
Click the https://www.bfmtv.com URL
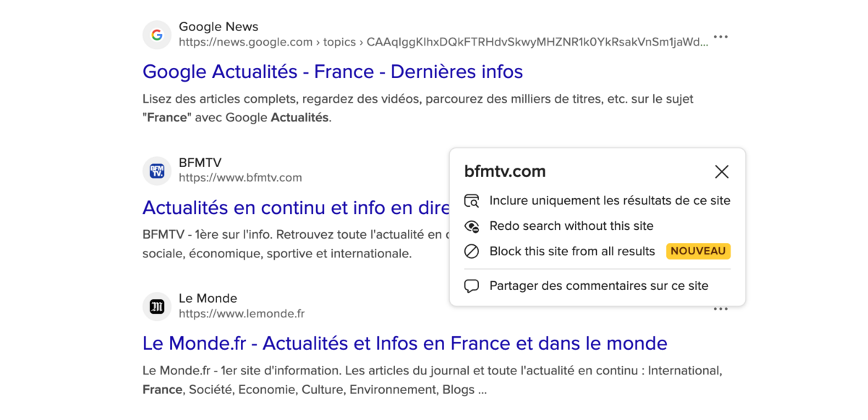(x=240, y=178)
